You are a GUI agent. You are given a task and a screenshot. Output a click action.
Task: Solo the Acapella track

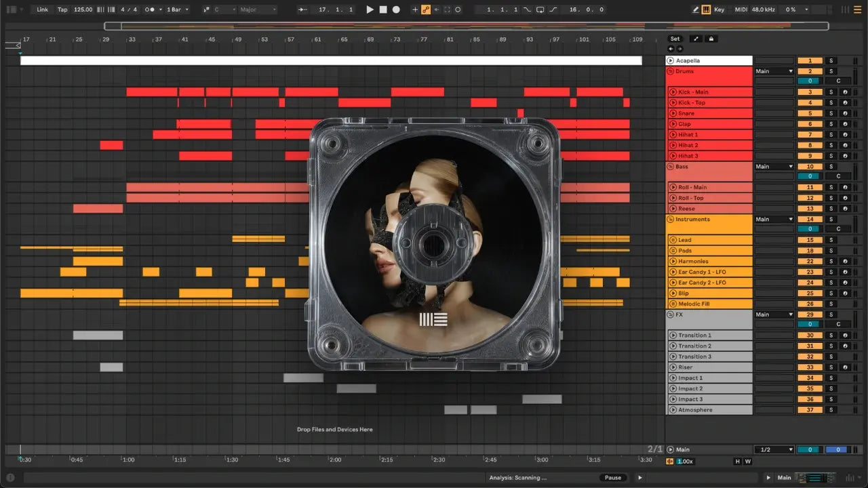pyautogui.click(x=831, y=61)
